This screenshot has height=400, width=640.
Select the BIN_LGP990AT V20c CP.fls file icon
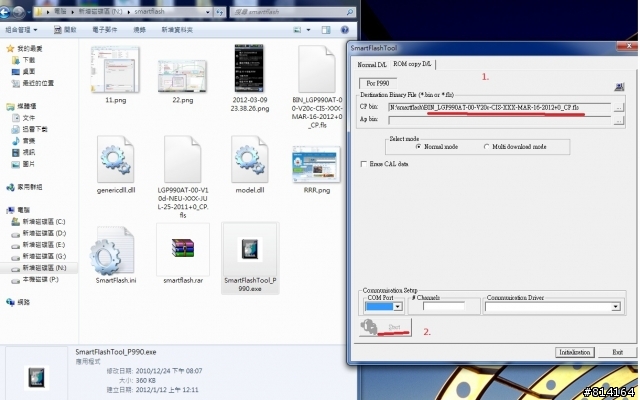tap(317, 69)
